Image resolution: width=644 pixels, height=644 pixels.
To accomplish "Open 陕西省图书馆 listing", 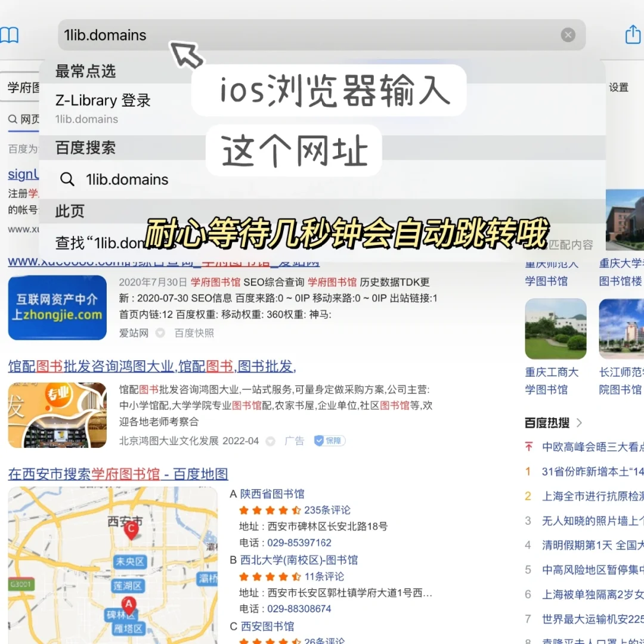I will point(273,494).
